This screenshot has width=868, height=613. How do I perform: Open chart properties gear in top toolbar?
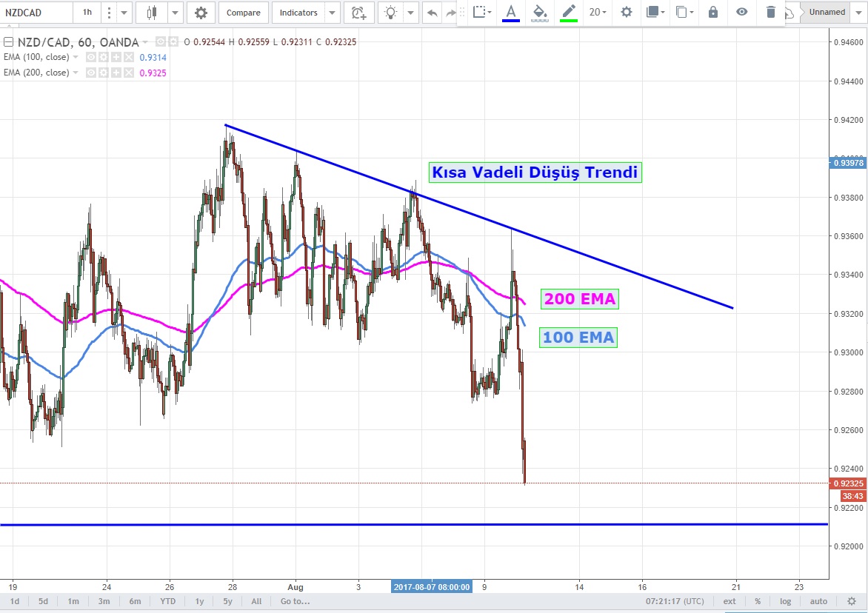pyautogui.click(x=201, y=13)
